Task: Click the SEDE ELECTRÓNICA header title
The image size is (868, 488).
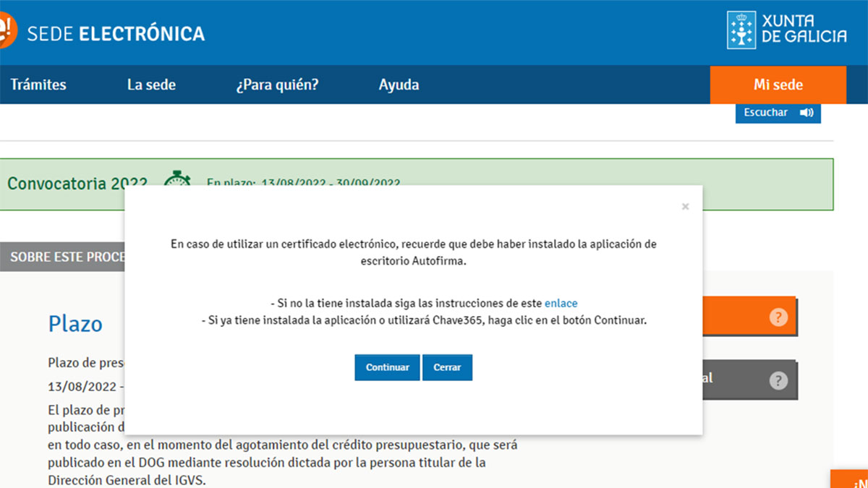Action: point(116,33)
